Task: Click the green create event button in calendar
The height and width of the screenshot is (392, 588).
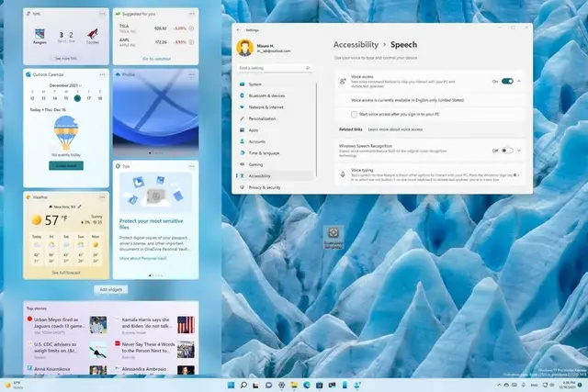Action: coord(66,165)
